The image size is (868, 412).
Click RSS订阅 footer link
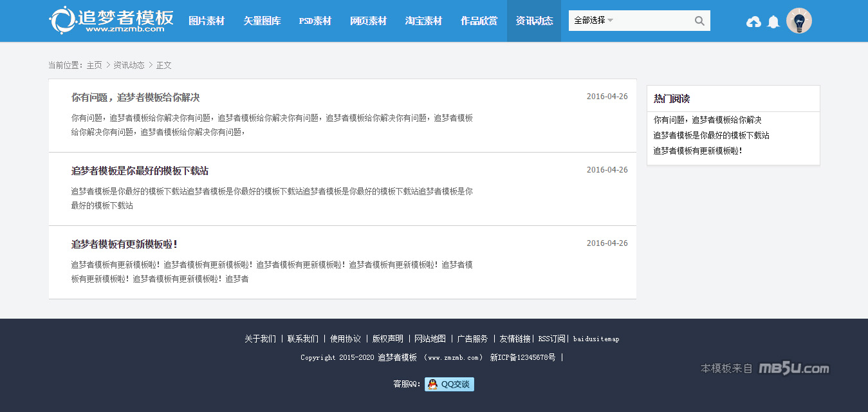(x=551, y=339)
